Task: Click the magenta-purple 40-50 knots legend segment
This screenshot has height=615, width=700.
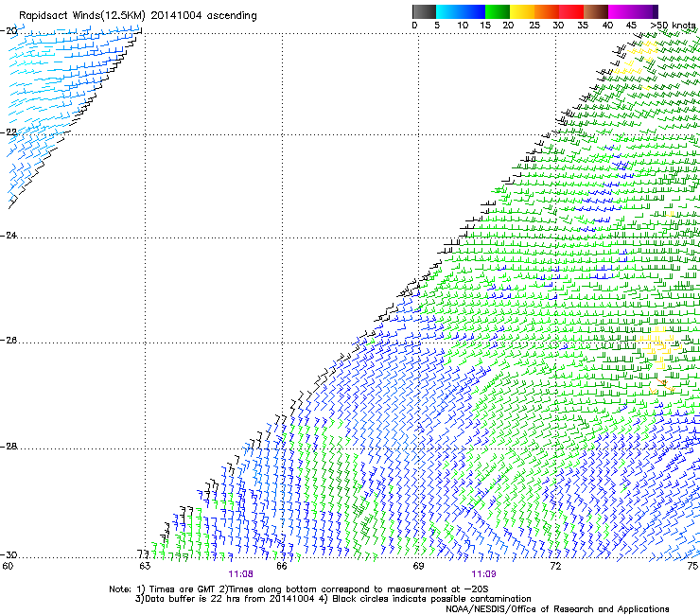Action: (633, 11)
